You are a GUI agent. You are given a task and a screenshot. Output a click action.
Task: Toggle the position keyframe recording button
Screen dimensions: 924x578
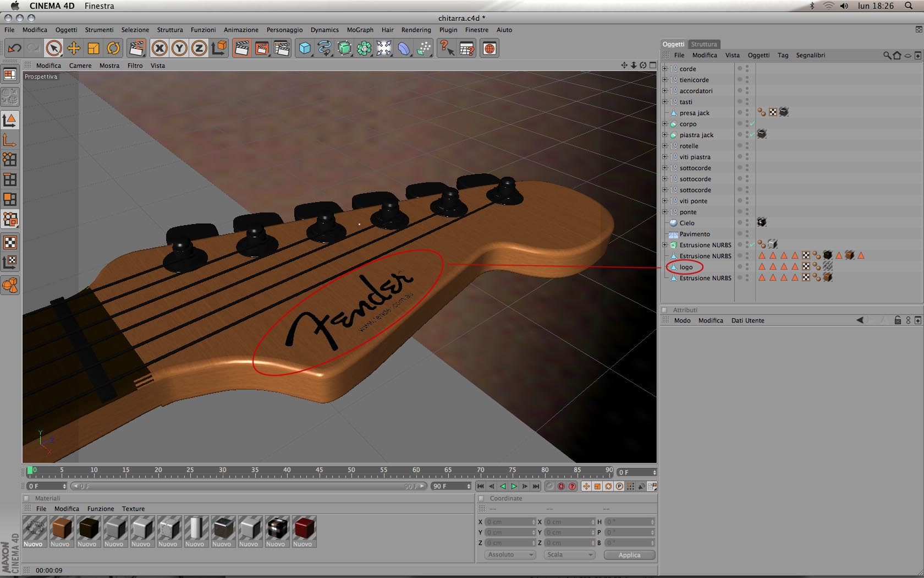coord(586,486)
